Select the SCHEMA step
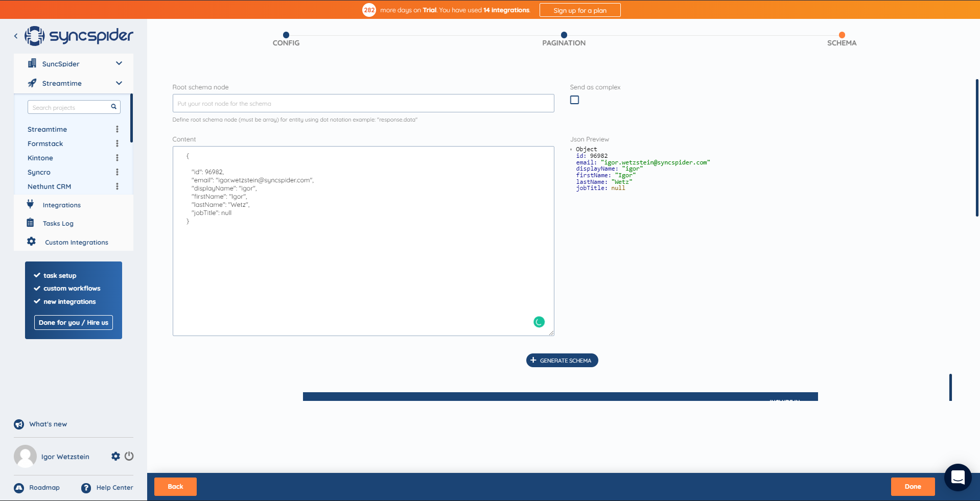Image resolution: width=980 pixels, height=501 pixels. 842,39
